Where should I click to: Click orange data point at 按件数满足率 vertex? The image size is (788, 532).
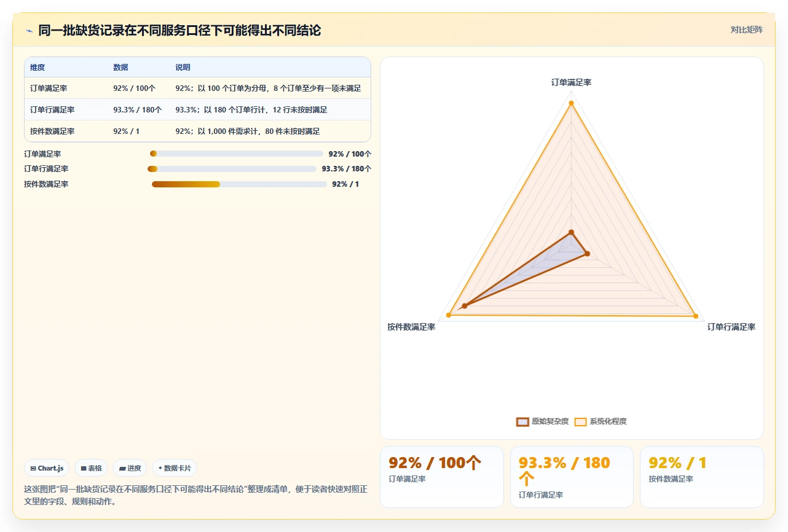[449, 315]
